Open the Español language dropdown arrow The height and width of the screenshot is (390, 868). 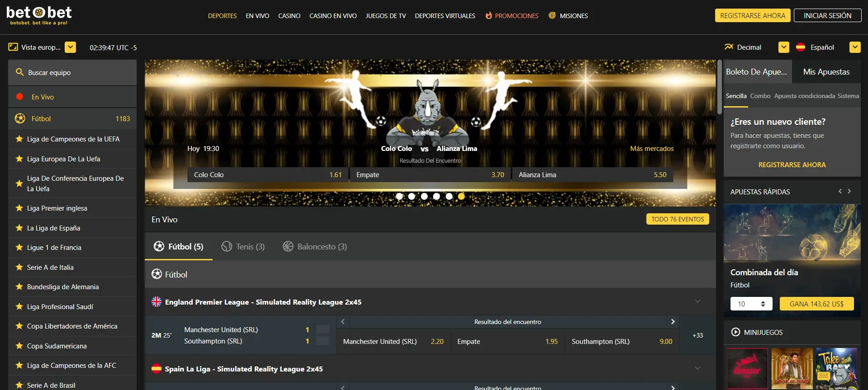point(855,47)
